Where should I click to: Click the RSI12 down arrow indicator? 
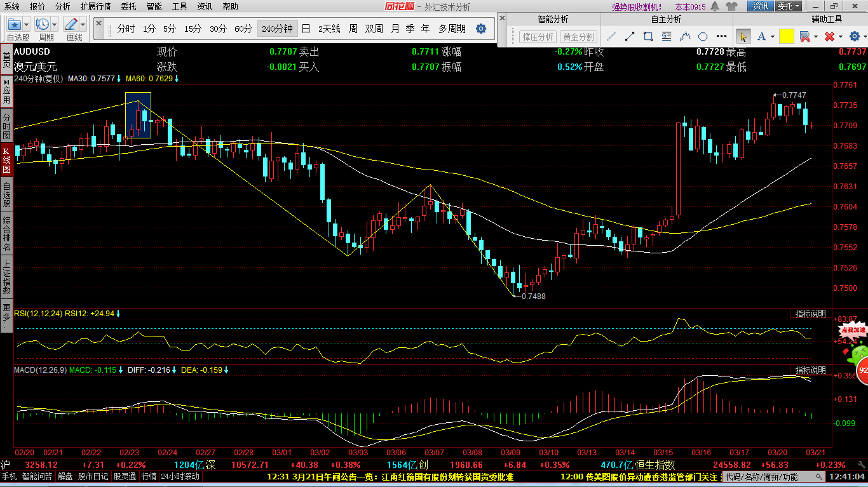tap(118, 313)
